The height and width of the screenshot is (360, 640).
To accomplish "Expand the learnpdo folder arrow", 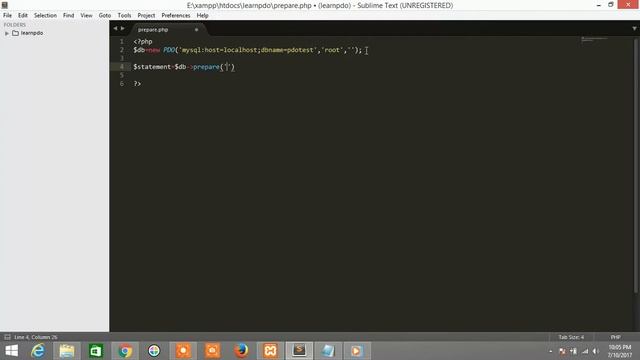I will [x=7, y=33].
